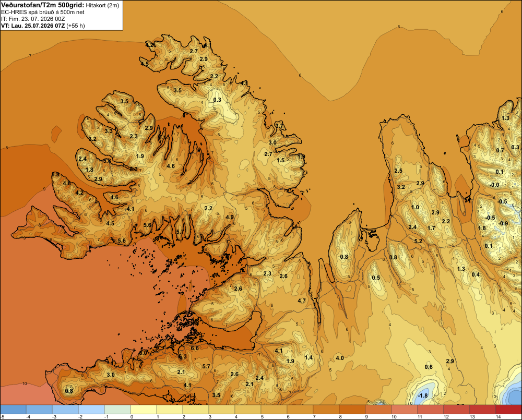Click the 1.3 value at the top right
The width and height of the screenshot is (522, 420).
click(x=505, y=118)
